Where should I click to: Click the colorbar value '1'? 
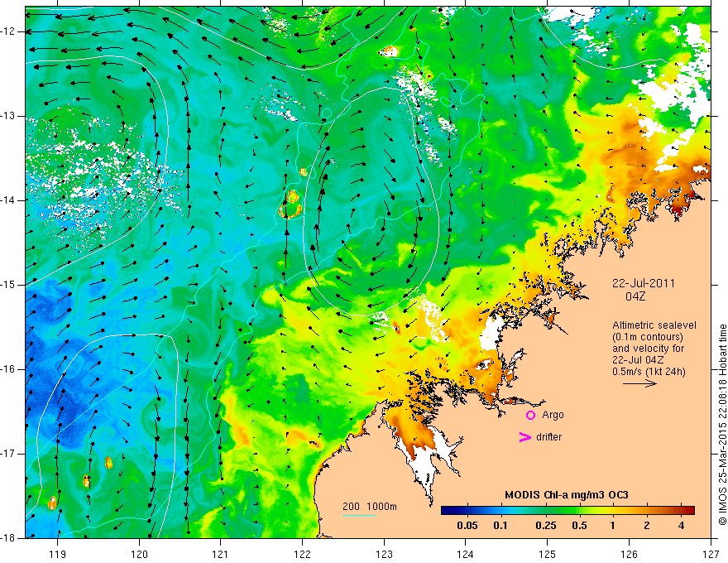[612, 526]
